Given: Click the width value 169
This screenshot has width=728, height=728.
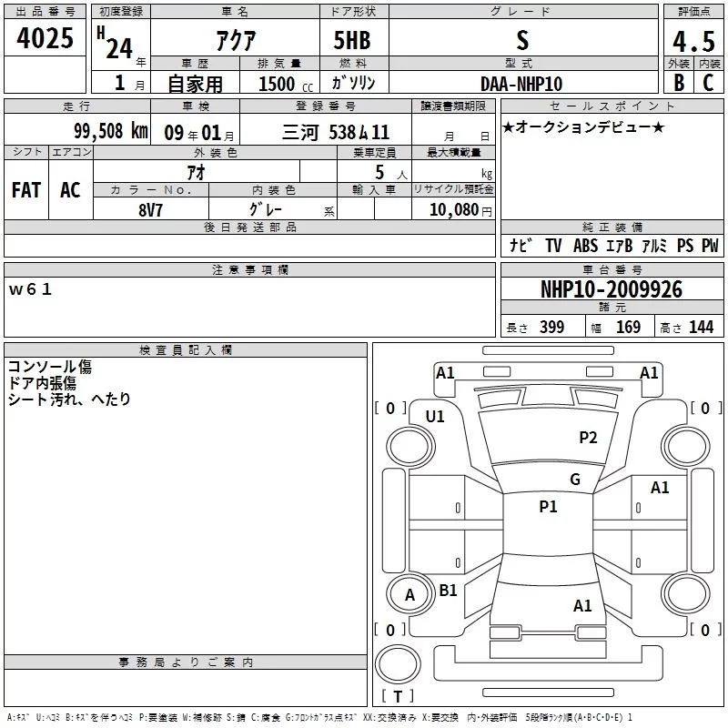Looking at the screenshot, I should pos(628,327).
